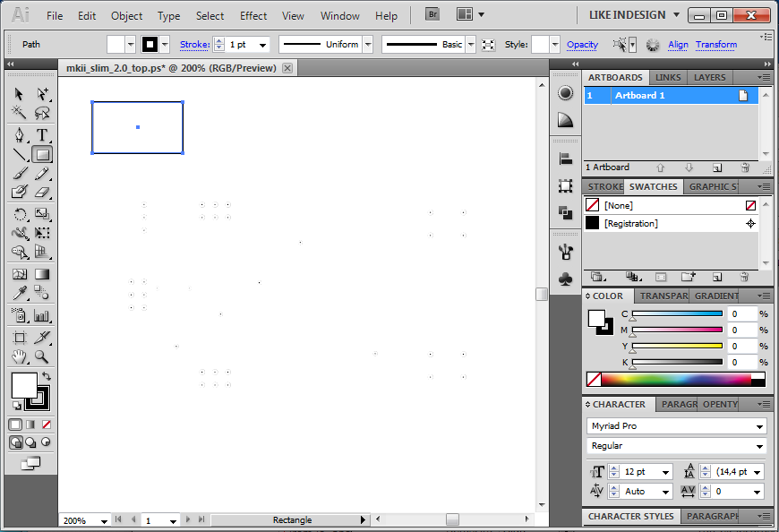Select the Free Transform tool
This screenshot has width=779, height=532.
coord(42,233)
